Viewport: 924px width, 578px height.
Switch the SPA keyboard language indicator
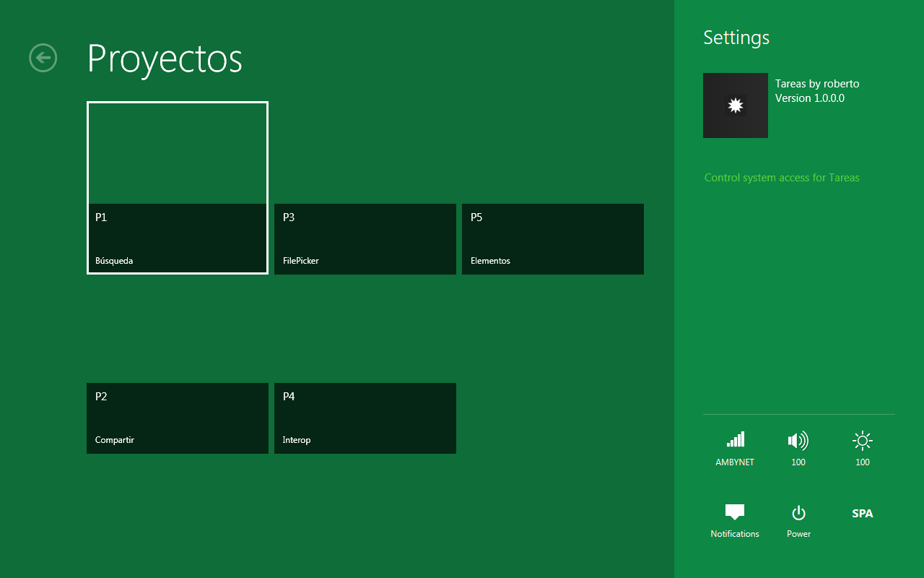click(862, 514)
